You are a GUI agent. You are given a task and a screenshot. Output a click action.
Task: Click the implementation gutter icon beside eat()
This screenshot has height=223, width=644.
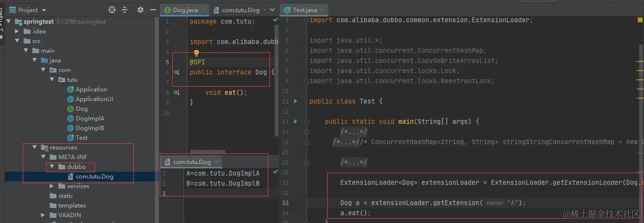[x=177, y=92]
